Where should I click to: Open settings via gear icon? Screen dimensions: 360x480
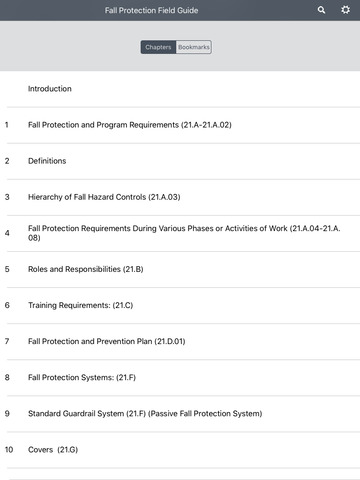coord(346,10)
